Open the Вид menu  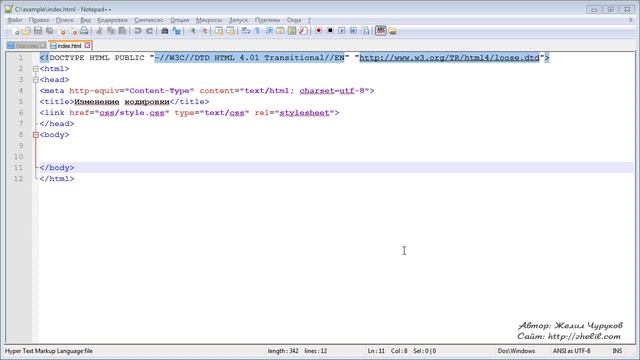tap(85, 20)
